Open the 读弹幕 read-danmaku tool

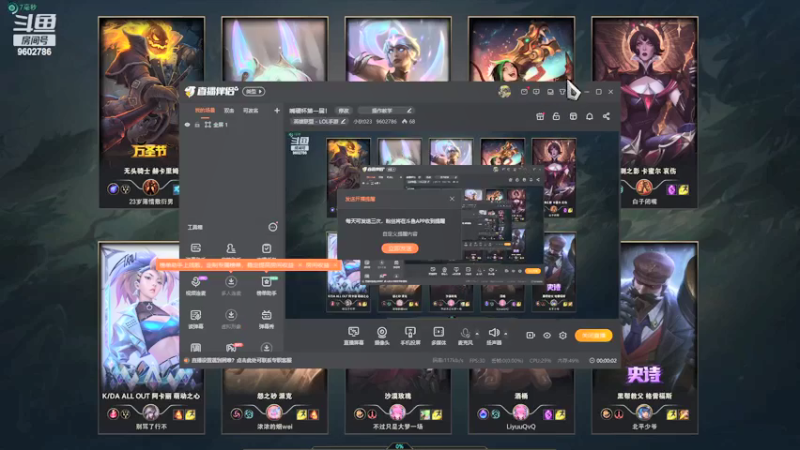pos(195,319)
